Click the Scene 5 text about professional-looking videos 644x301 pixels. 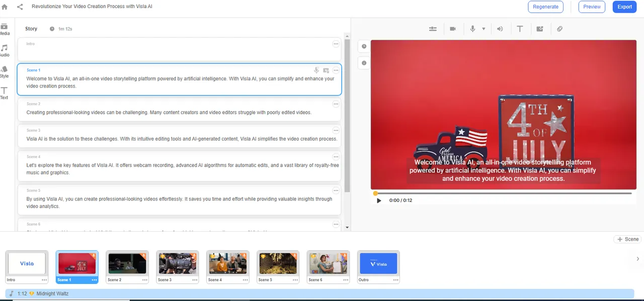point(179,203)
